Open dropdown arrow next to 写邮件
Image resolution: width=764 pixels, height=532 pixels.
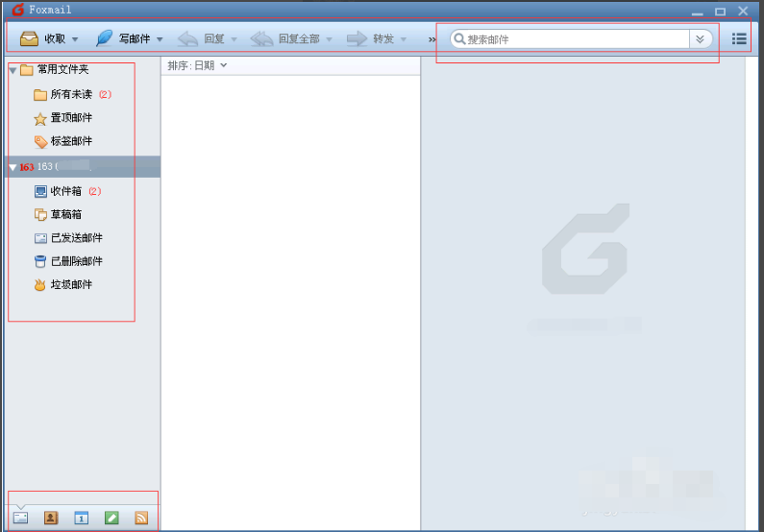(160, 39)
